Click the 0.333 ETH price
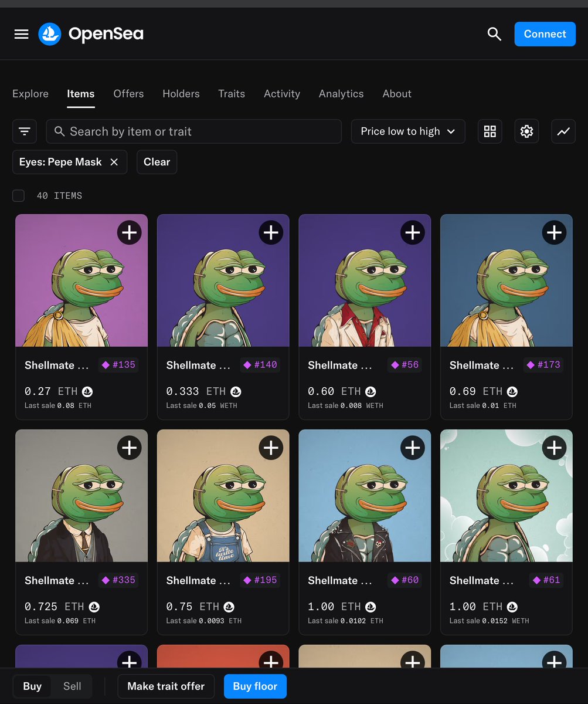Image resolution: width=588 pixels, height=704 pixels. [x=196, y=391]
